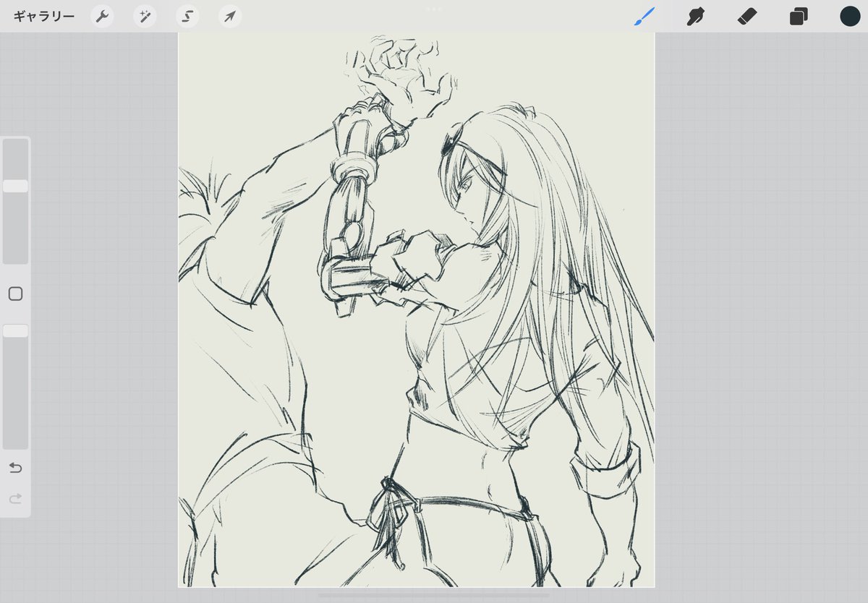Select the Brush tool
This screenshot has width=868, height=603.
pyautogui.click(x=644, y=17)
